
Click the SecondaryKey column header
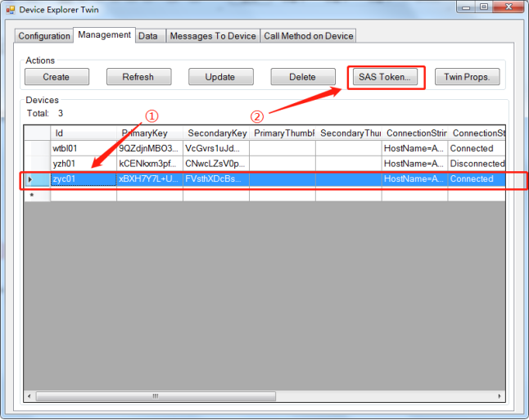coord(215,133)
